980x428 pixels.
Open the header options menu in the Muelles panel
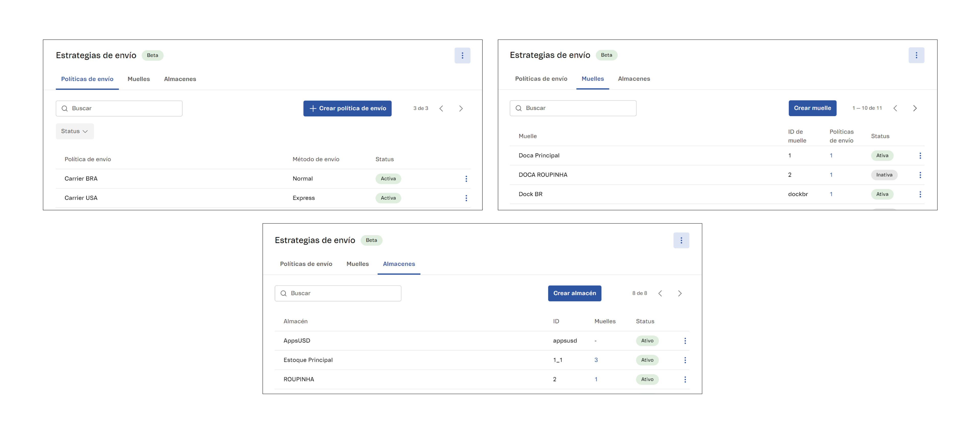916,55
